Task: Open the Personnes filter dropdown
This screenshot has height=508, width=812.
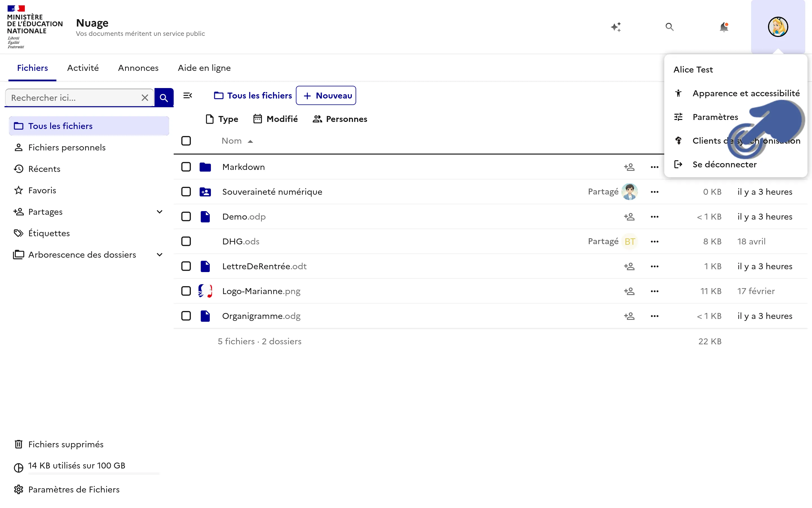Action: (339, 119)
